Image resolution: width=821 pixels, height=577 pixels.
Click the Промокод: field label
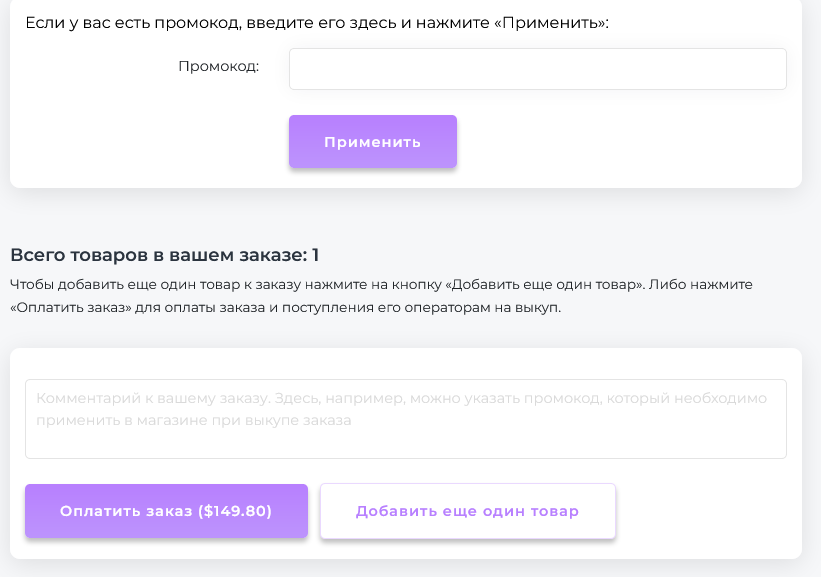[218, 67]
